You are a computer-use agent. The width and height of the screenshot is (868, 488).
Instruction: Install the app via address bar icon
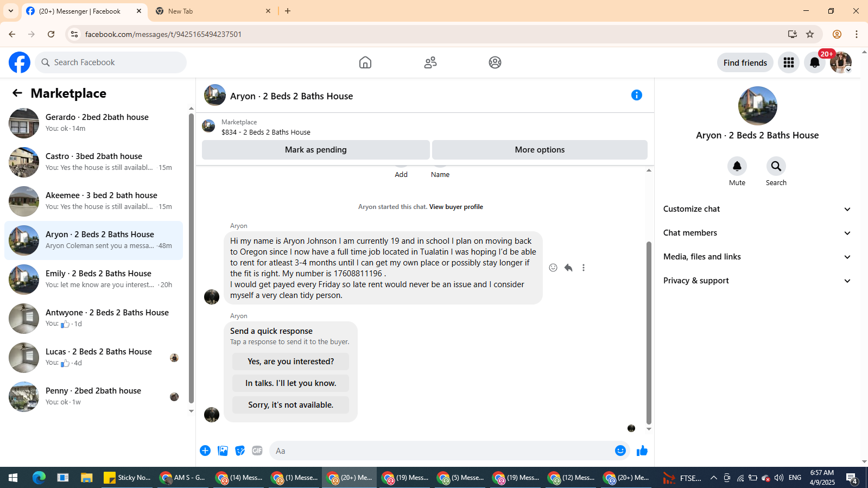coord(793,34)
